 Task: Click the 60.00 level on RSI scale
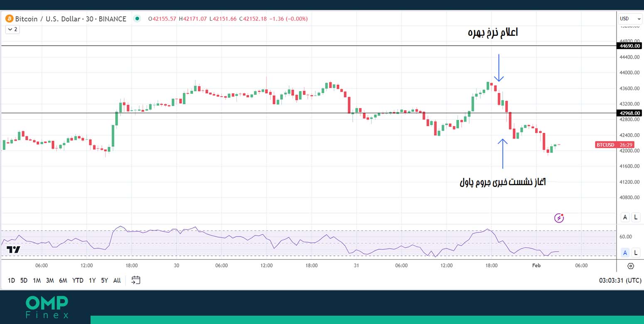tap(626, 237)
